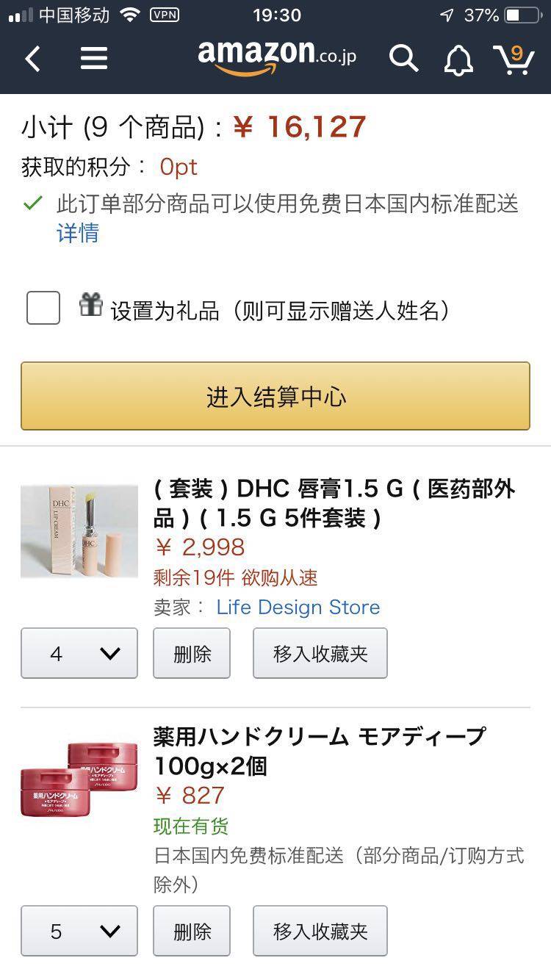
Task: Open DHC lip cream product thumbnail
Action: click(79, 532)
